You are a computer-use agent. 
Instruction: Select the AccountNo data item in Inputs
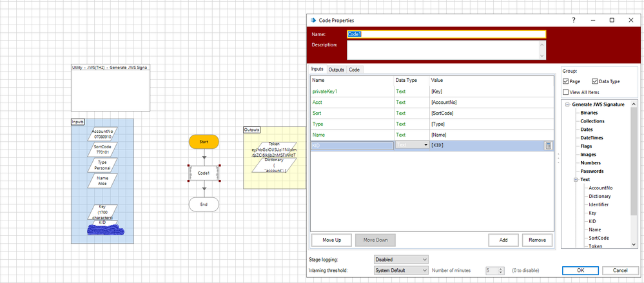coord(102,133)
